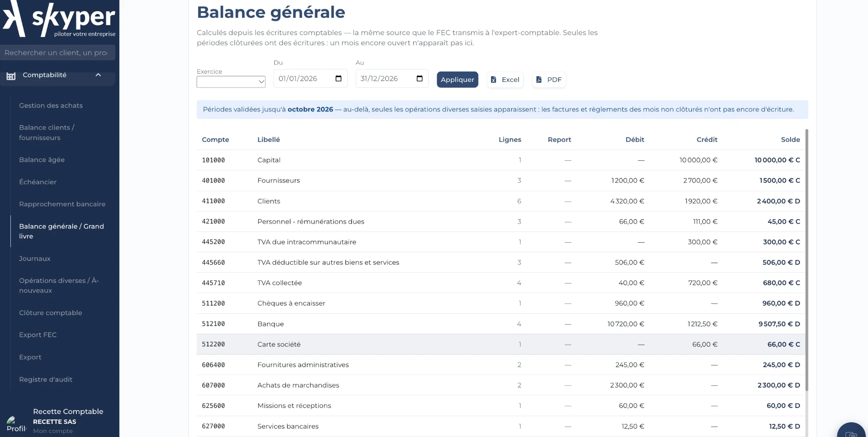Viewport: 868px width, 437px height.
Task: Click the Mon compte link
Action: coord(53,431)
